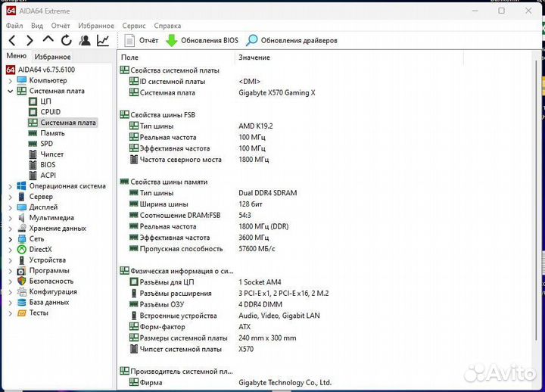
Task: Expand the DirectX node
Action: coord(10,250)
